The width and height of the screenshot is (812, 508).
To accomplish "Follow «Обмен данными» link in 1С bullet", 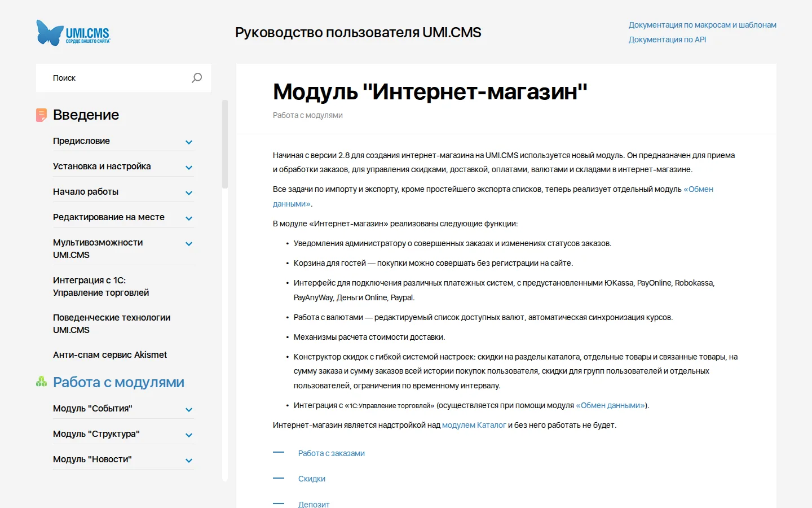I will (611, 405).
